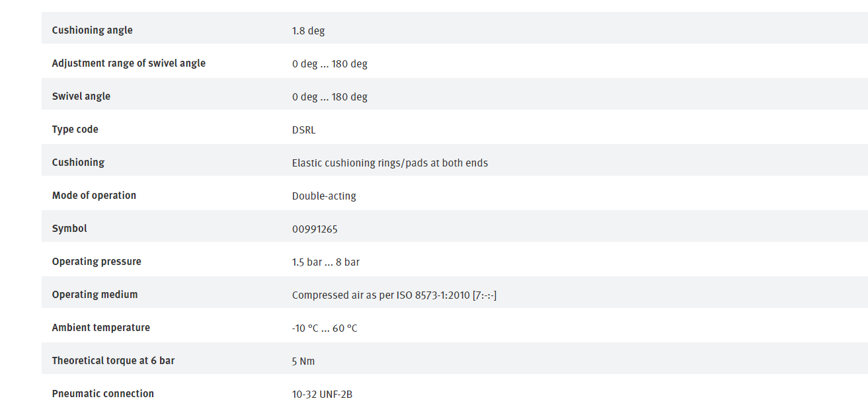Select the Double-acting value
The image size is (868, 417).
coord(324,196)
